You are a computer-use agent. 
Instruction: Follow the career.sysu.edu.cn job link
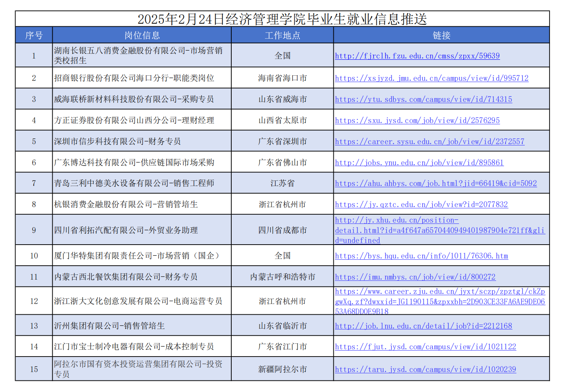point(429,142)
